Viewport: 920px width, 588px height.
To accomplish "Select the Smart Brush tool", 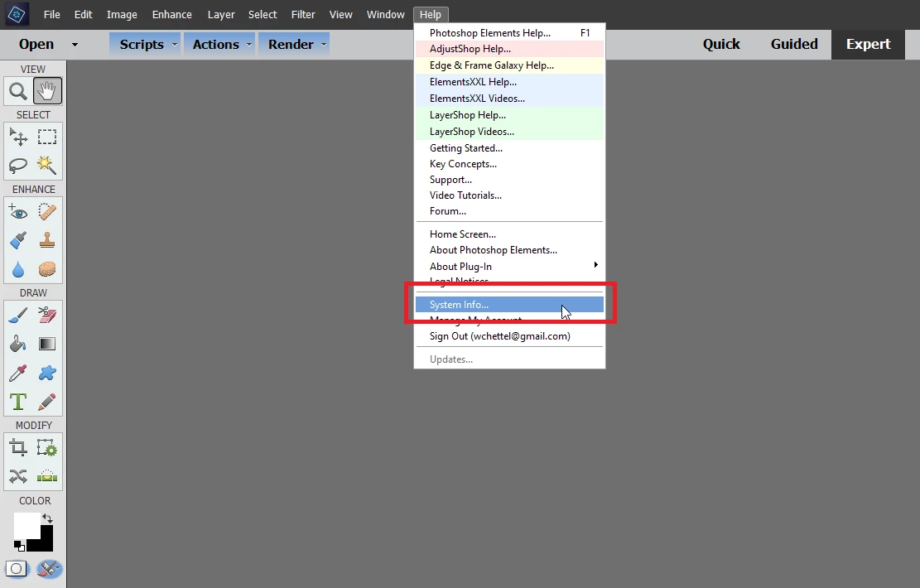I will [18, 240].
